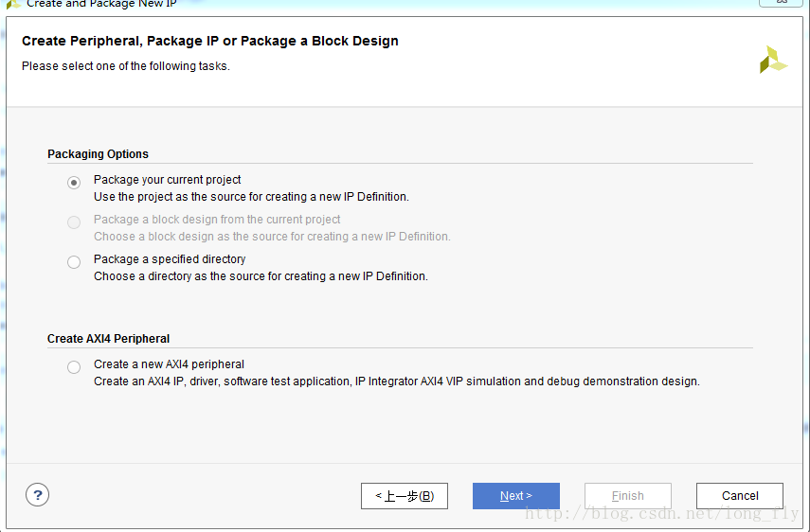Close the dialog with the window close button
810x532 pixels.
tap(781, 2)
